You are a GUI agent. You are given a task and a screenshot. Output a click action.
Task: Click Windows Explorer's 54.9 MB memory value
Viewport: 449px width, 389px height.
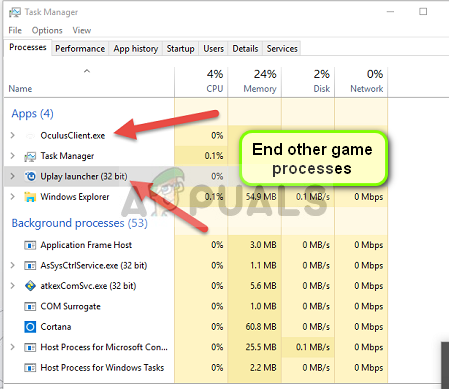pos(261,197)
